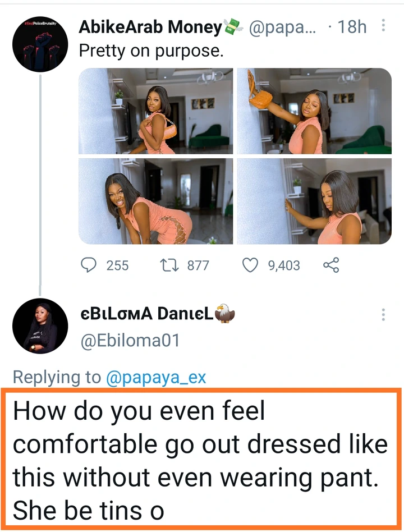Reply to the Pretty on purpose tweet
The width and height of the screenshot is (404, 532).
coord(90,265)
